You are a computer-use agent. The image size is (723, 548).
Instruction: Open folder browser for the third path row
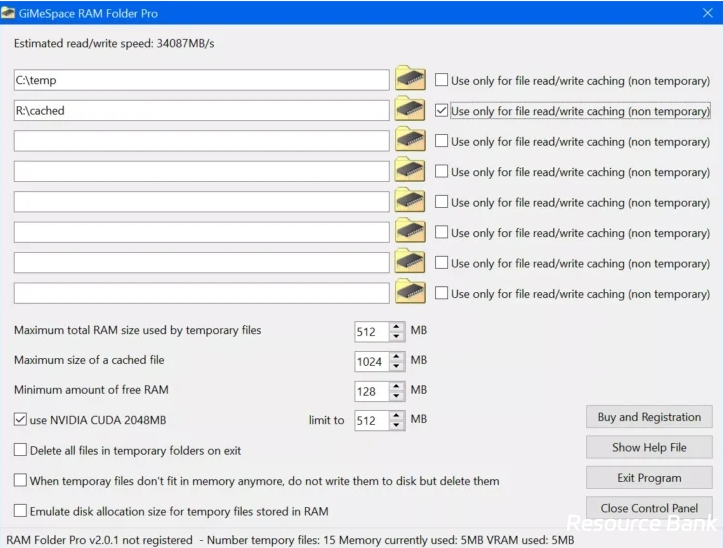(410, 140)
